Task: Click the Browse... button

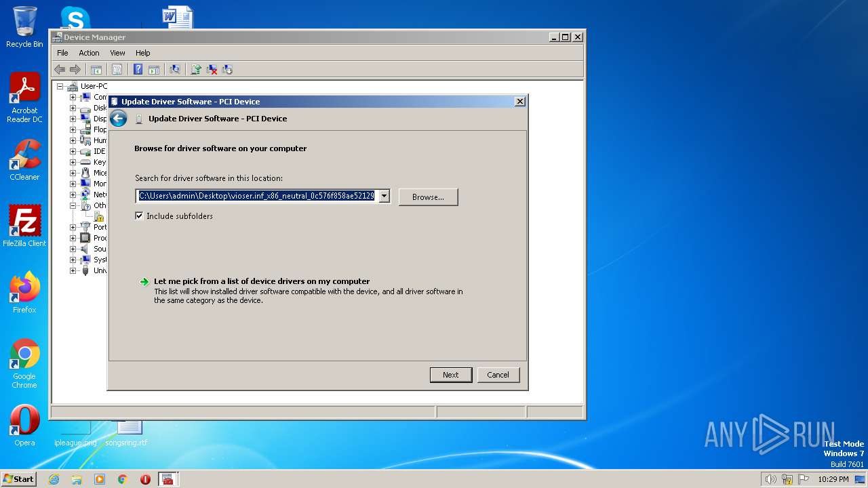Action: pos(428,197)
